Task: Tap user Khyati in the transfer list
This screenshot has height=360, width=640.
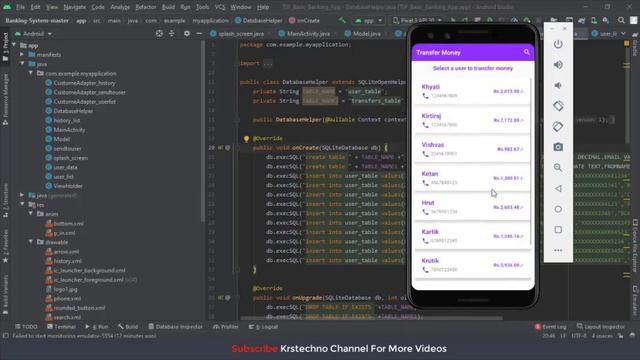Action: tap(472, 91)
